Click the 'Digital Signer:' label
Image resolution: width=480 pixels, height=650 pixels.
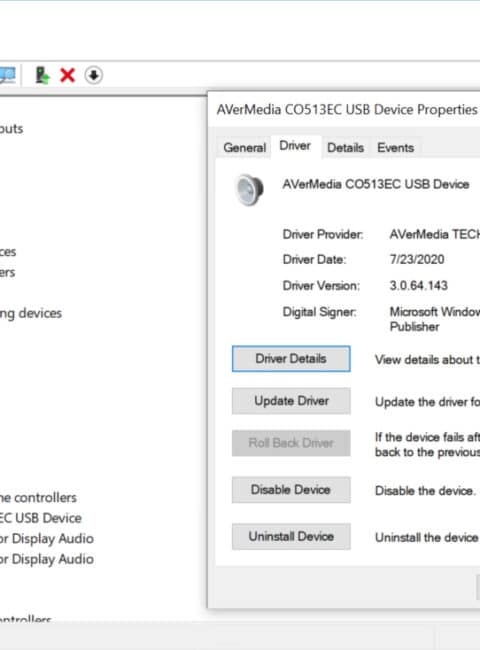pyautogui.click(x=320, y=312)
